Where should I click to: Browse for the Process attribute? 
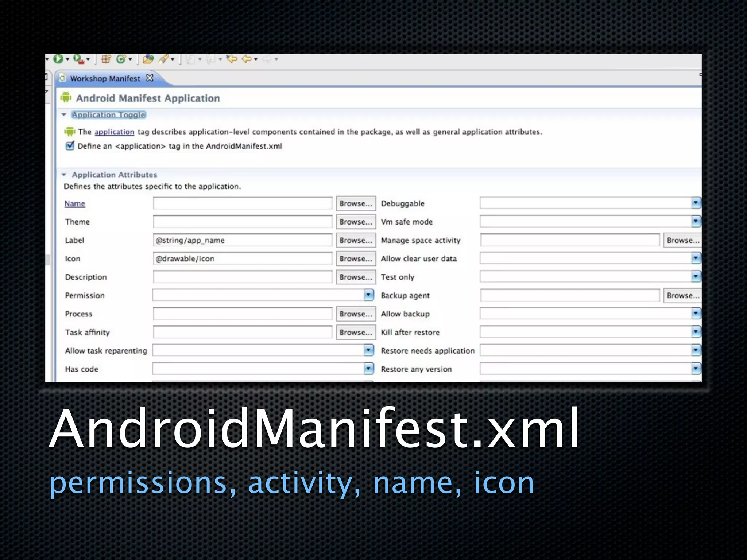(x=356, y=314)
